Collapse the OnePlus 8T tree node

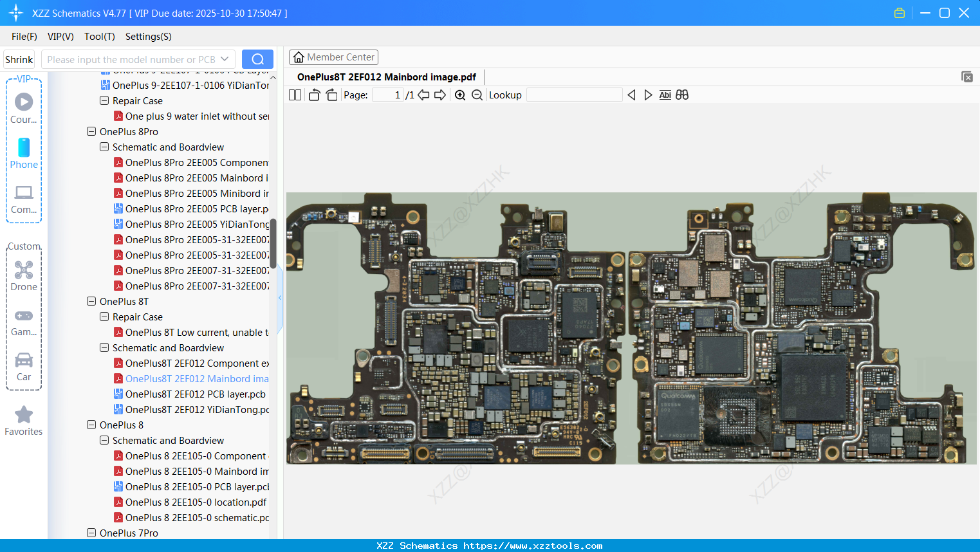[91, 301]
